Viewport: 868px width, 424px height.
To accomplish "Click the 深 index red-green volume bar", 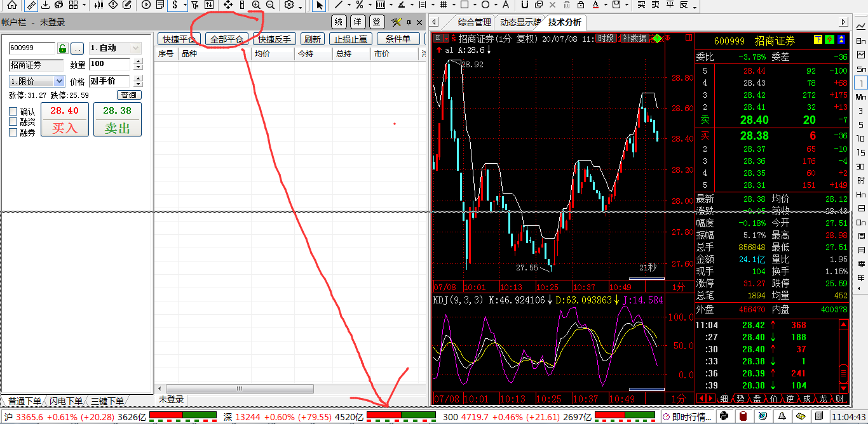I will [401, 416].
